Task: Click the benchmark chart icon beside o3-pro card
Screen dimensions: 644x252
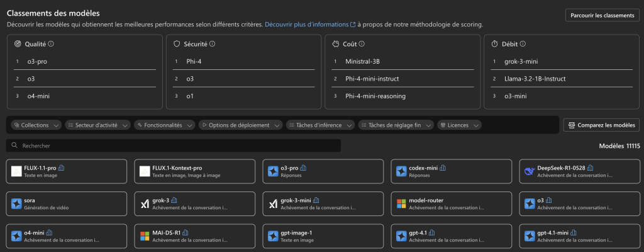Action: 304,168
